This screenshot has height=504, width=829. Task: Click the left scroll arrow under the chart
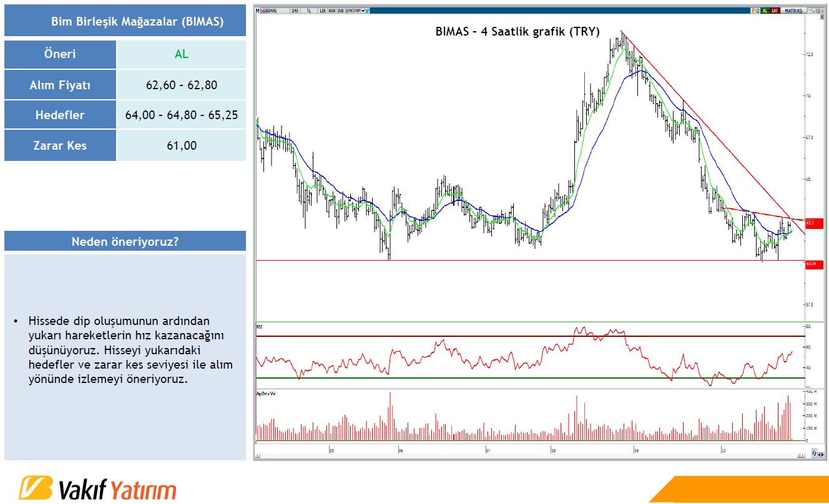pos(257,457)
